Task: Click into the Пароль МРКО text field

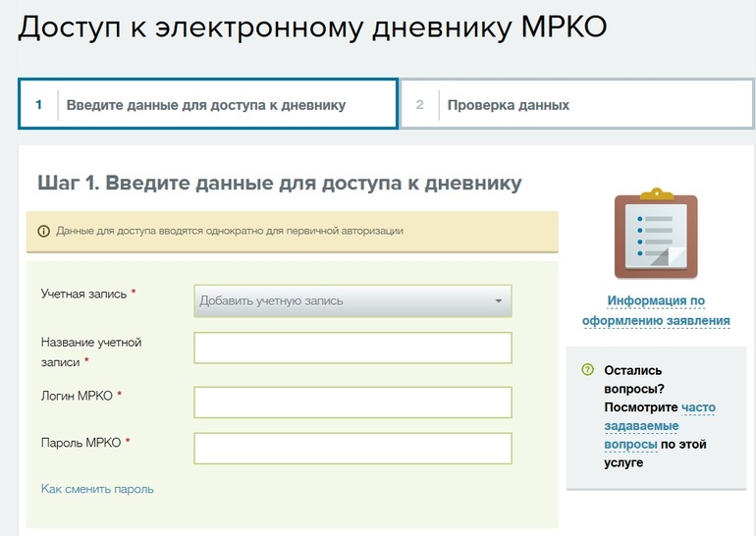Action: tap(352, 448)
